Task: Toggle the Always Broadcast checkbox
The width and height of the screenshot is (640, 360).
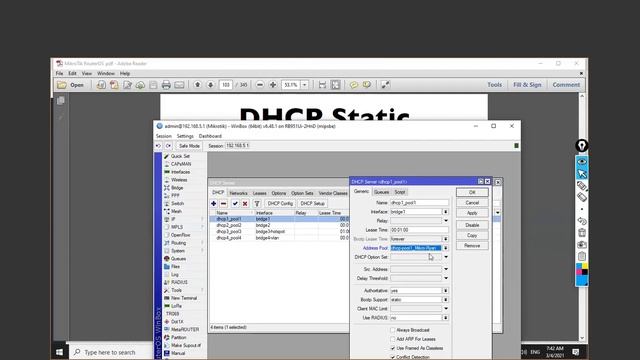Action: [393, 330]
